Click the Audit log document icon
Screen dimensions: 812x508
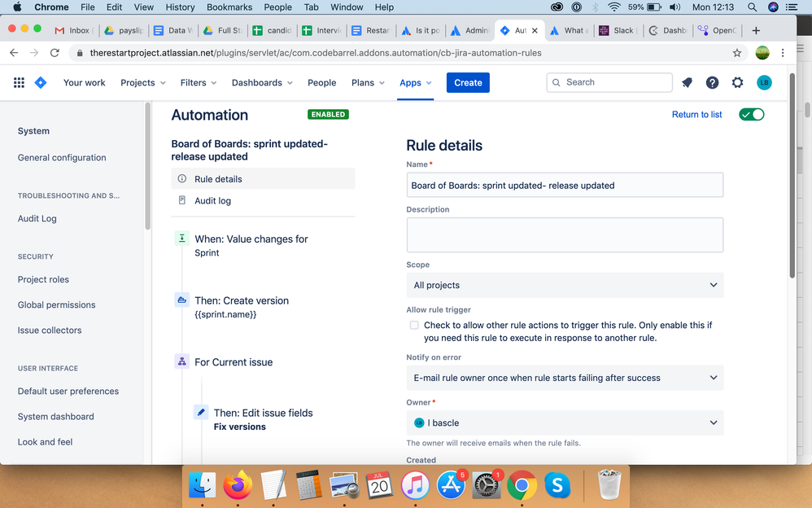coord(181,200)
